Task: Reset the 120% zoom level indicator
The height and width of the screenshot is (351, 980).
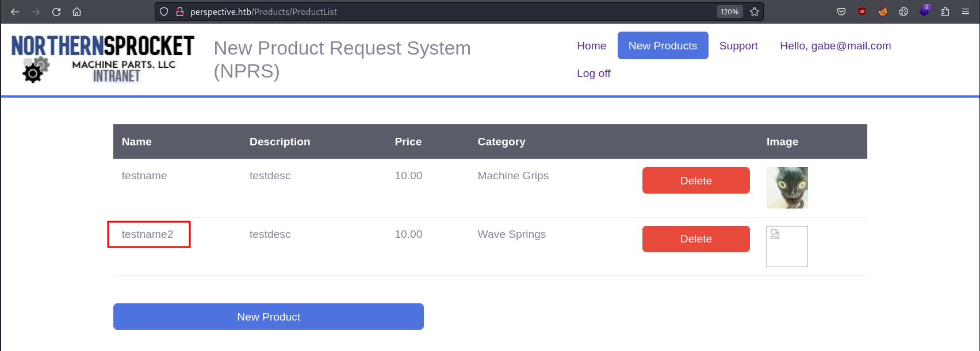Action: point(730,11)
